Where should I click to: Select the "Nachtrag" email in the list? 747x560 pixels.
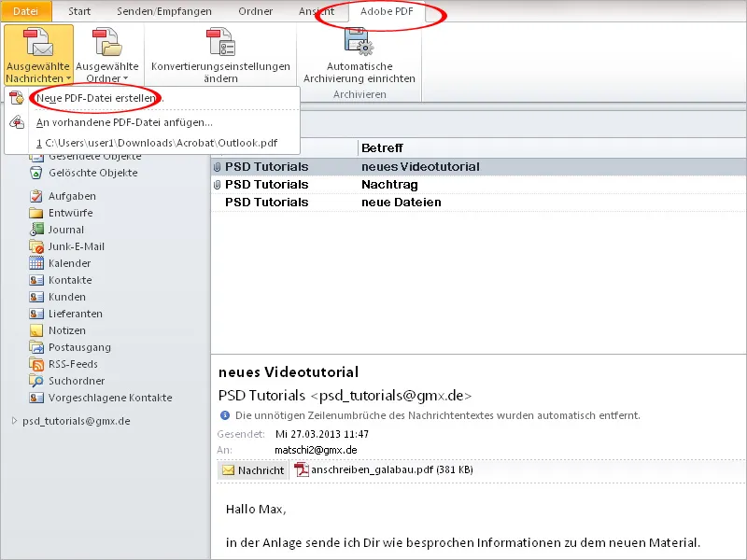point(392,186)
